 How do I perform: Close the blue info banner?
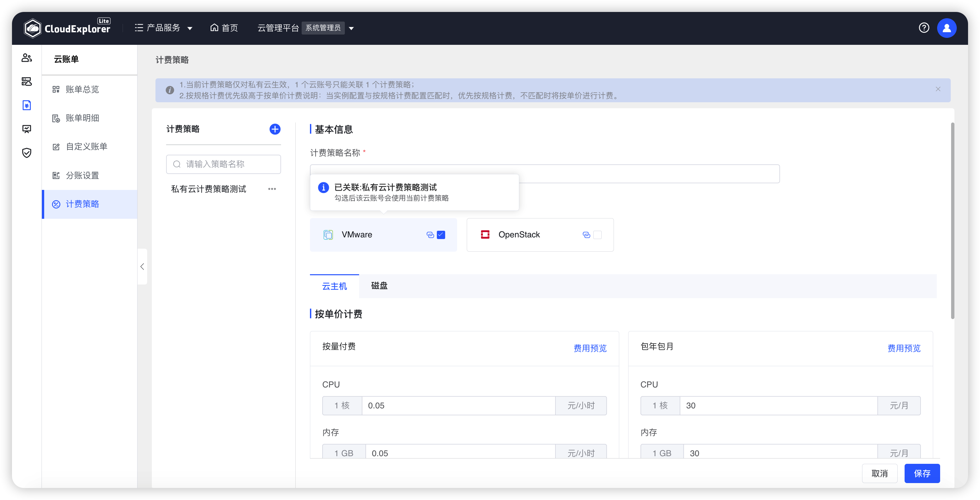938,89
